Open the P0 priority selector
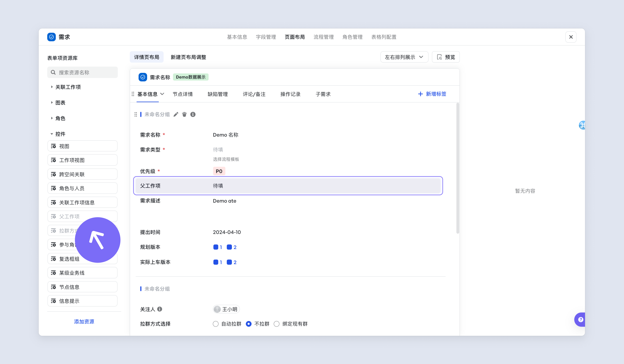 (219, 171)
